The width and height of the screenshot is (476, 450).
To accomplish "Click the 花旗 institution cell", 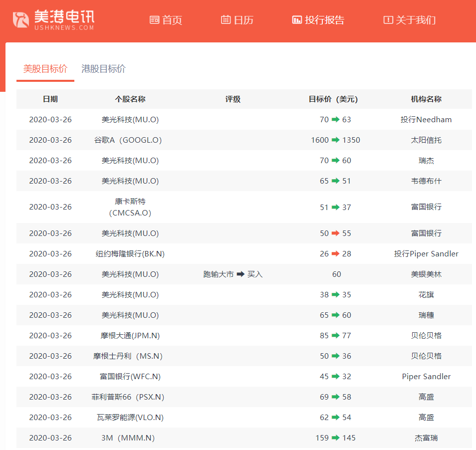I will pos(426,295).
